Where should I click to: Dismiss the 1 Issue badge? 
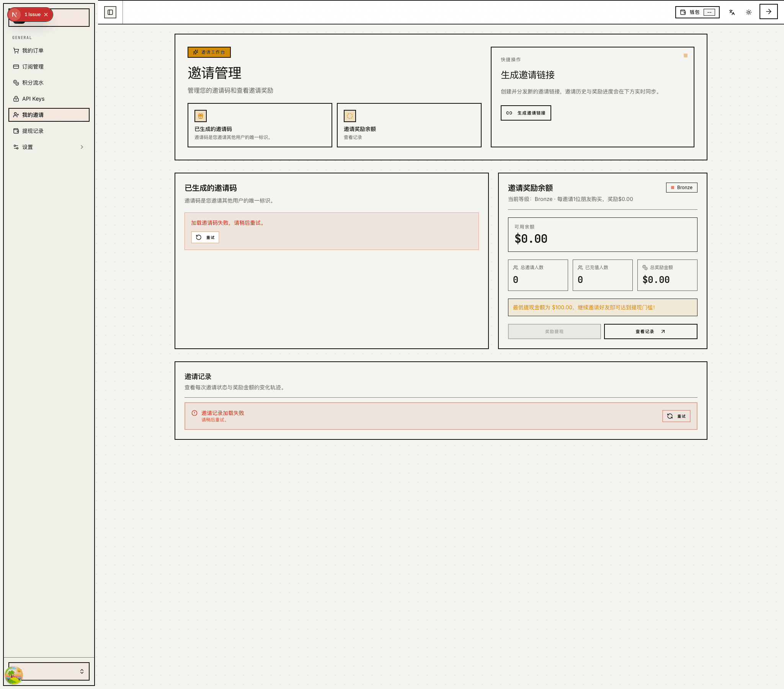[x=46, y=15]
